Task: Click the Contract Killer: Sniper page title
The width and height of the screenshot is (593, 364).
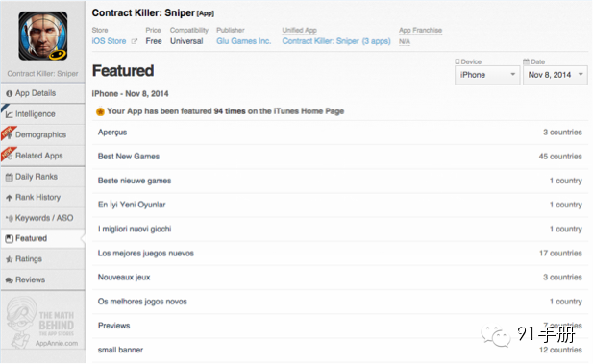Action: [x=143, y=12]
